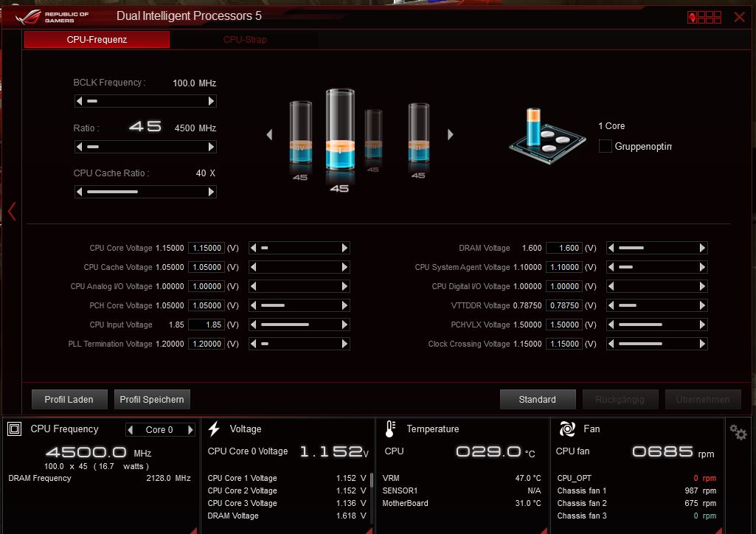Select the rightmost core cylinder
This screenshot has height=534, width=756.
click(x=418, y=133)
